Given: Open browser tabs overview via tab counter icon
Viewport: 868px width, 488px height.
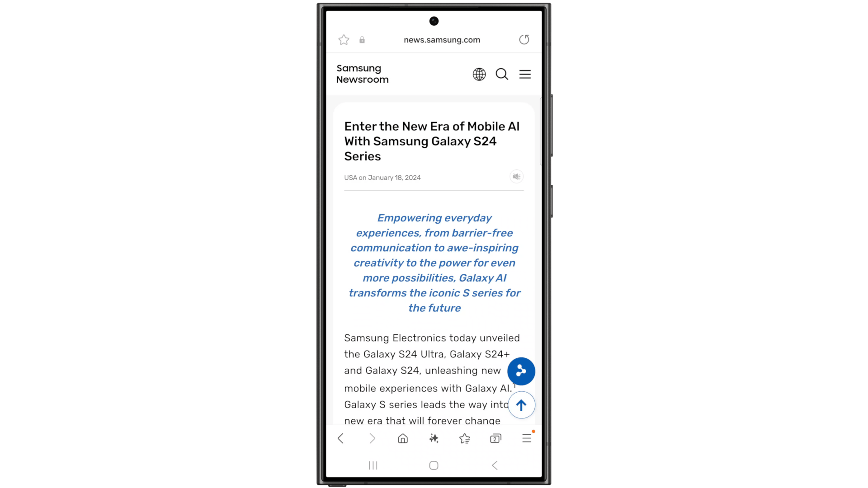Looking at the screenshot, I should [x=495, y=439].
